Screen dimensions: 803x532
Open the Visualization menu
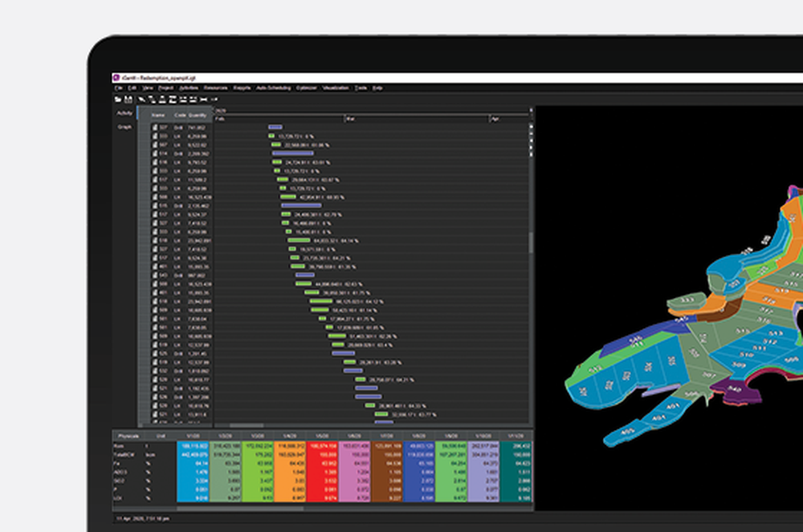coord(336,88)
